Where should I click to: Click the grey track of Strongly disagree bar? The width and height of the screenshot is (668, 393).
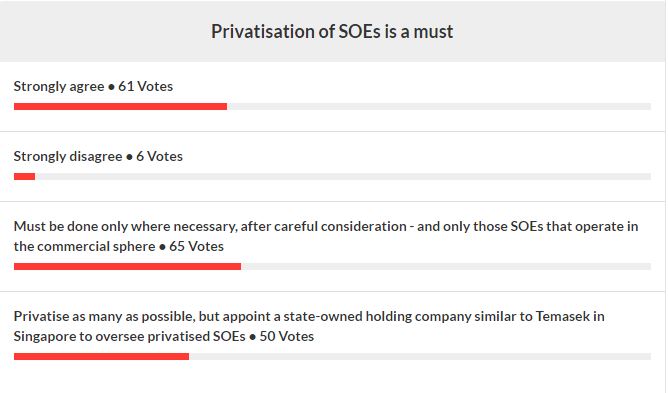tap(343, 176)
